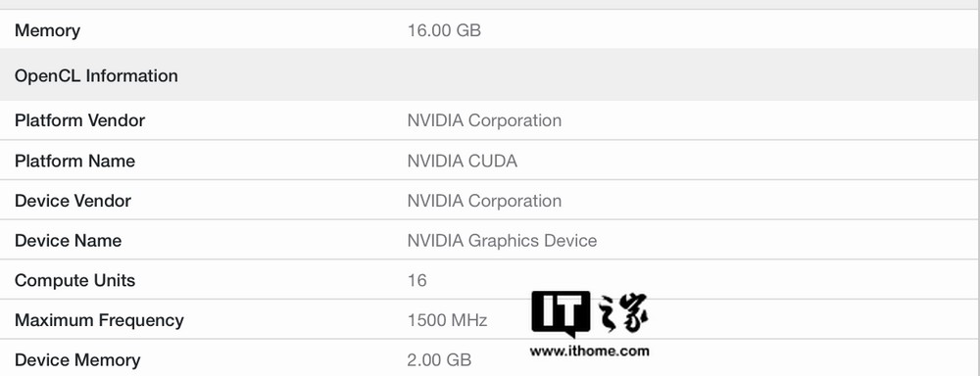Click the 1500 MHz frequency value
Screen dimensions: 980x376
click(x=448, y=320)
